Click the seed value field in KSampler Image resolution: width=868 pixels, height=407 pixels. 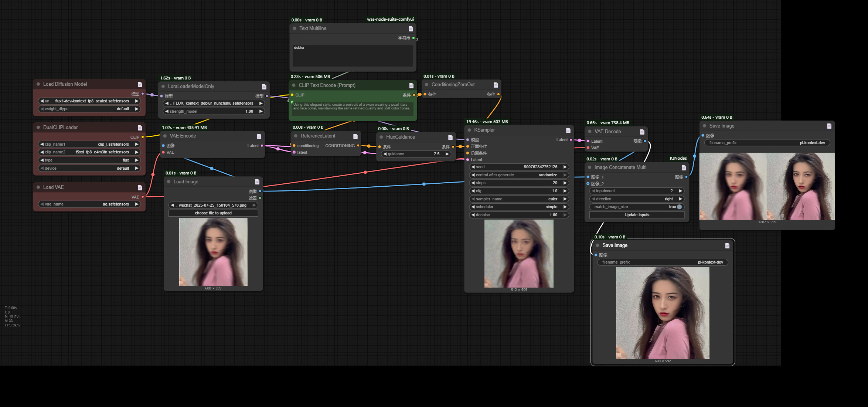pos(519,167)
